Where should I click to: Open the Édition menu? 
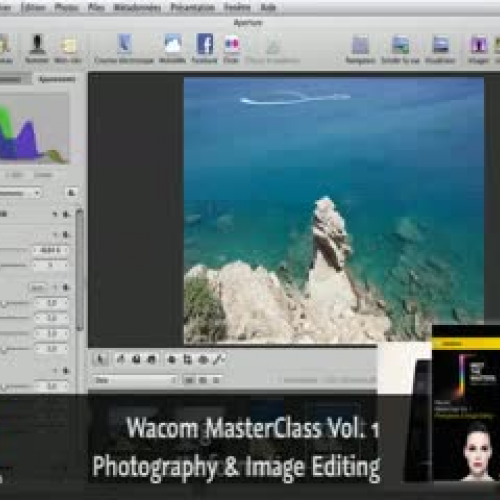(33, 7)
